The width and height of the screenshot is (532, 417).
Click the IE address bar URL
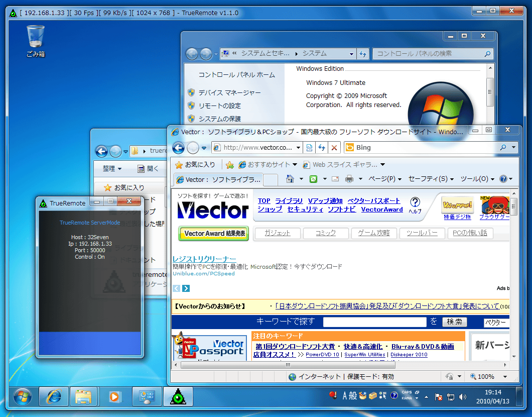coord(257,148)
